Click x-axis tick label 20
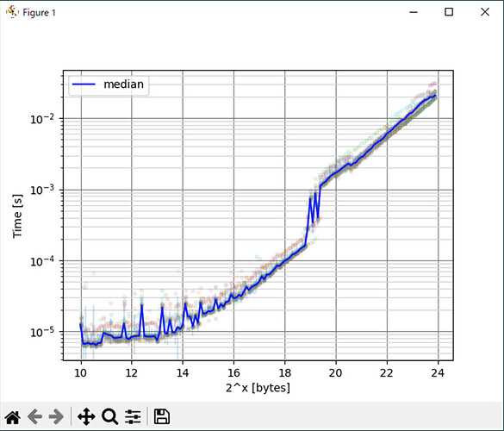The image size is (504, 431). point(336,373)
